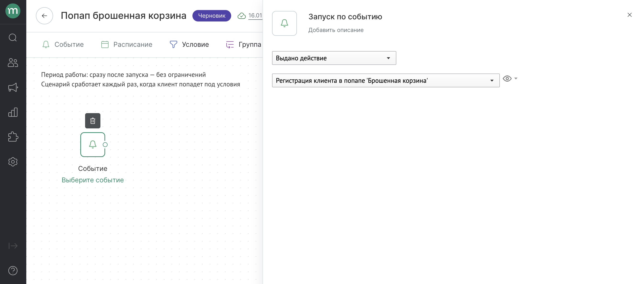
Task: Expand the arrow next to eye icon
Action: click(x=515, y=78)
